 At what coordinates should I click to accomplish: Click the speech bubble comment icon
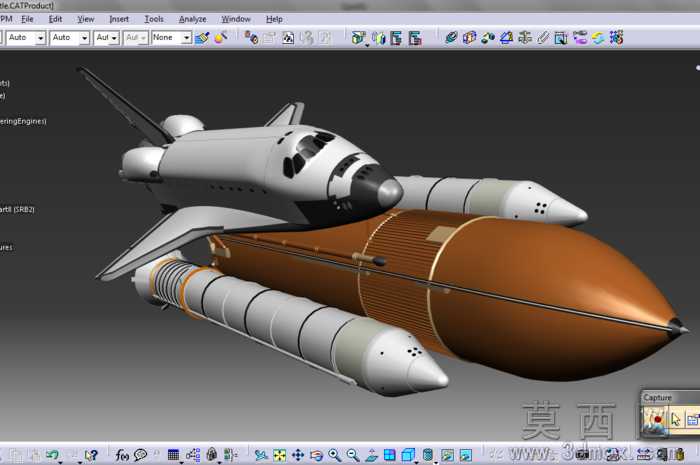(x=141, y=455)
